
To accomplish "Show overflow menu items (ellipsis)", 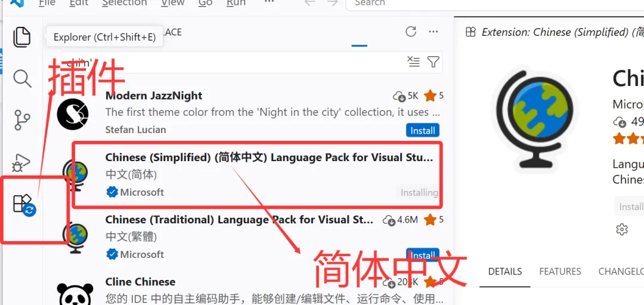I will (x=269, y=2).
